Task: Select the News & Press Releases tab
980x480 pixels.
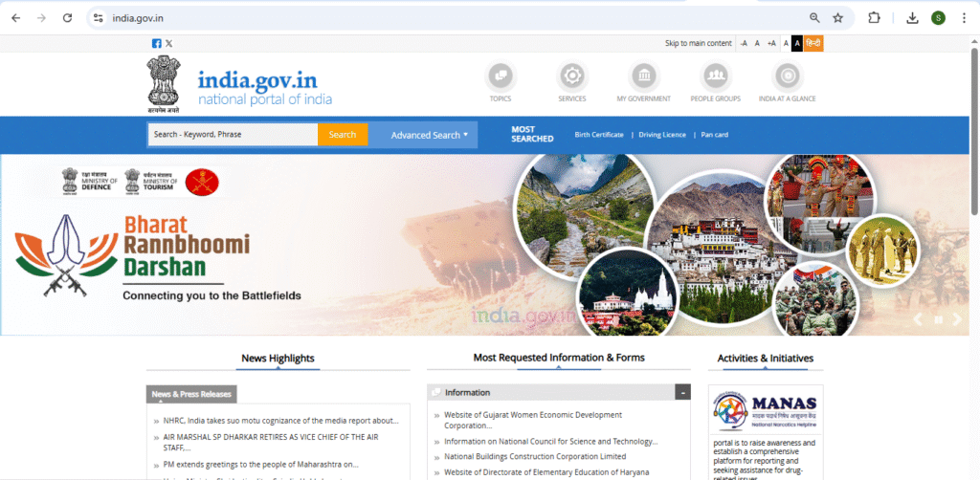Action: [191, 394]
